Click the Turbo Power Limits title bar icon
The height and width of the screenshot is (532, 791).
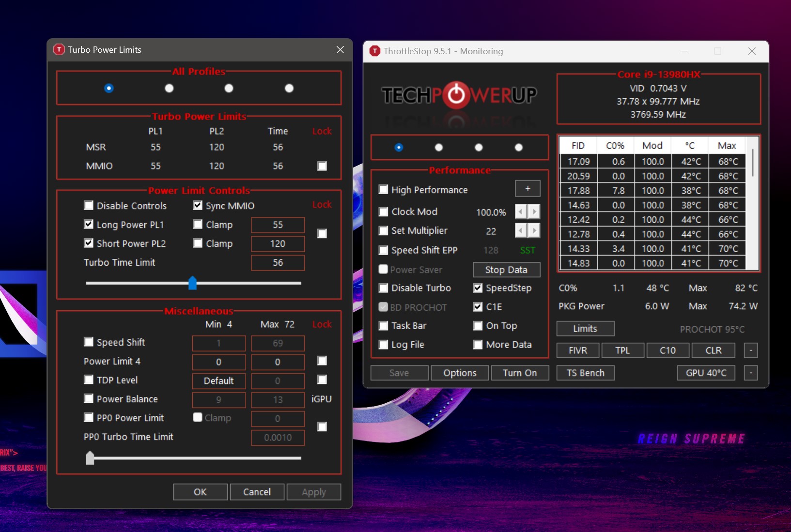pyautogui.click(x=59, y=49)
